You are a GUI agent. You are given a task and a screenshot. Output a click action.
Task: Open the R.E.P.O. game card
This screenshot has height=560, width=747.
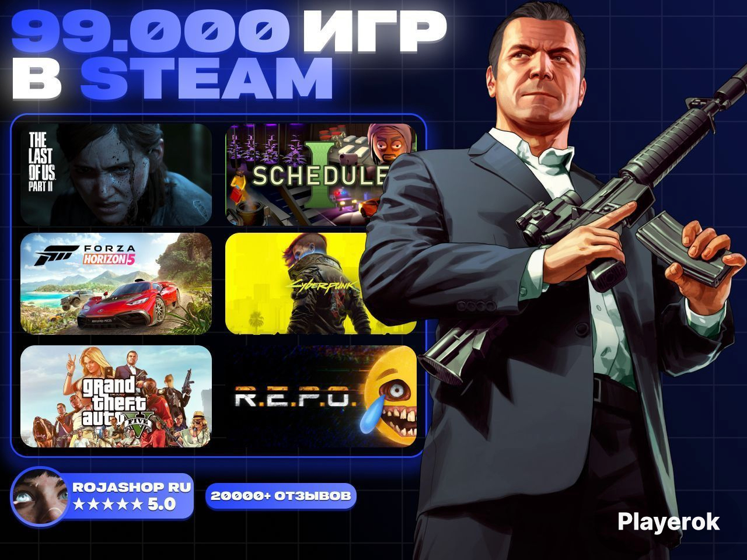[x=321, y=396]
